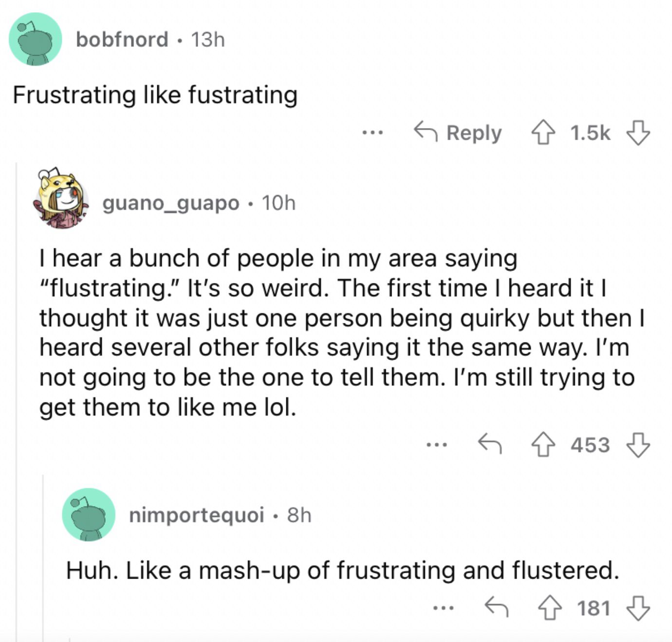Open the three-dot menu on nimportequoi's comment
Image resolution: width=672 pixels, height=642 pixels.
443,608
